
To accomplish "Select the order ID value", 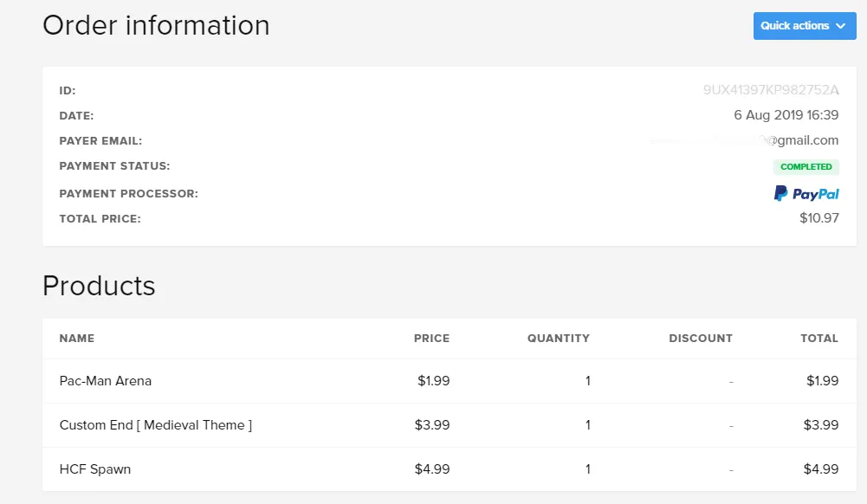I will [771, 90].
